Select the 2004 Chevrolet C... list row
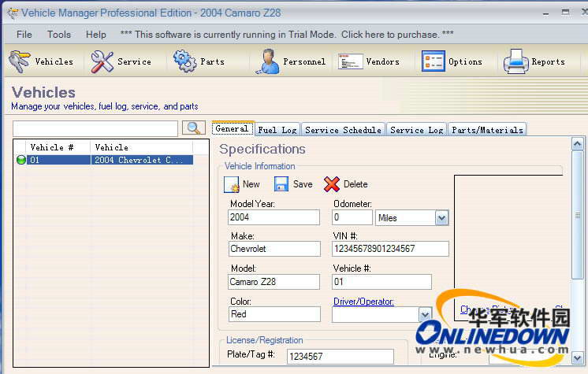This screenshot has width=588, height=374. [x=110, y=160]
